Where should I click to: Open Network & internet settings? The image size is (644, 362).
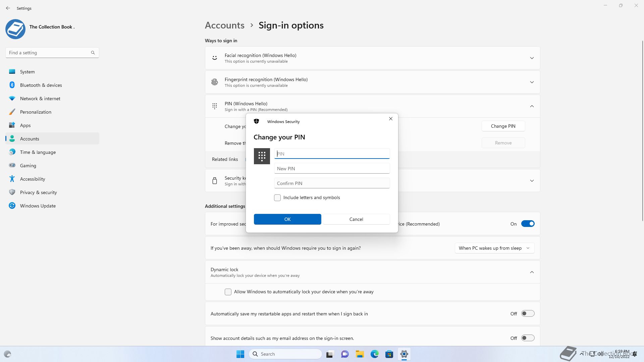tap(52, 99)
